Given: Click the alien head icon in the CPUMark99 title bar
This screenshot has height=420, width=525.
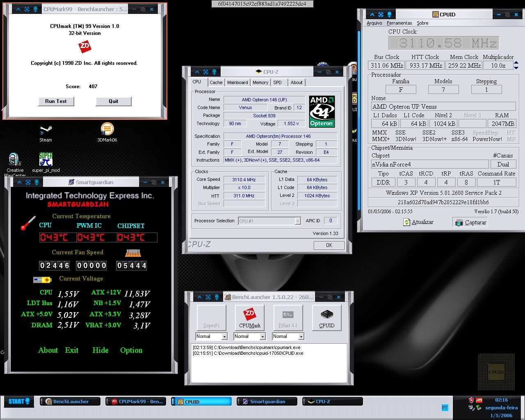Looking at the screenshot, I should 35,9.
